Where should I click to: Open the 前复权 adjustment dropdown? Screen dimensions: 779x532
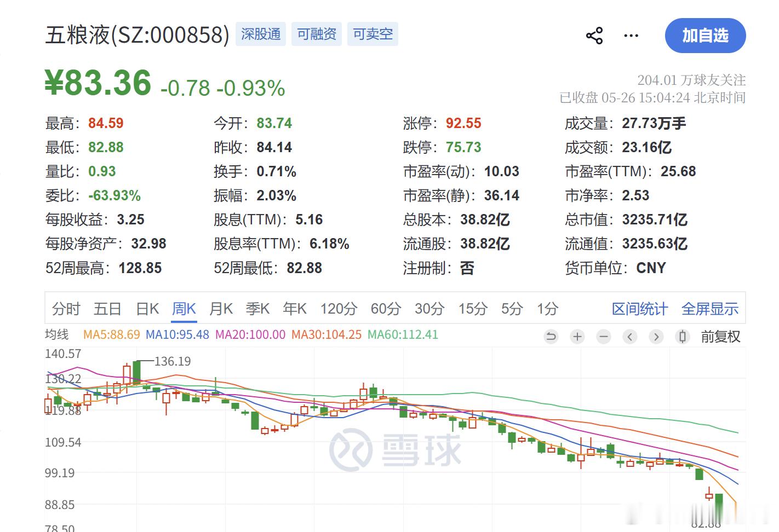click(720, 337)
